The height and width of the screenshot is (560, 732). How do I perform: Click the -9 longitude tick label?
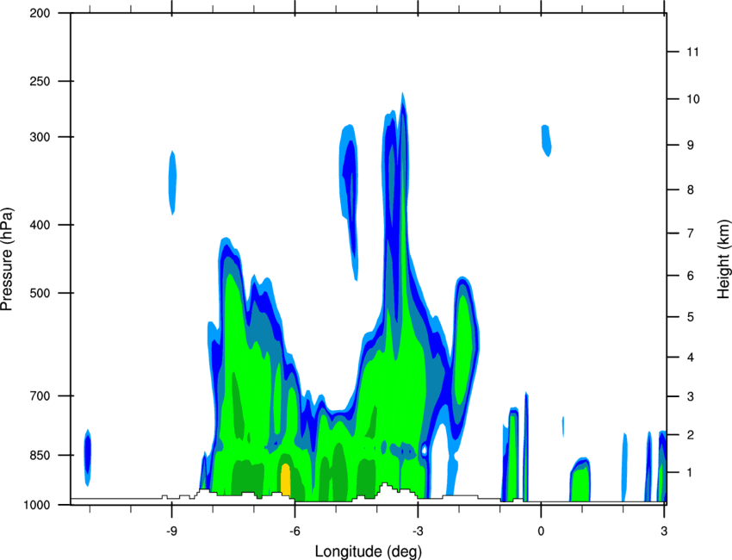coord(171,531)
